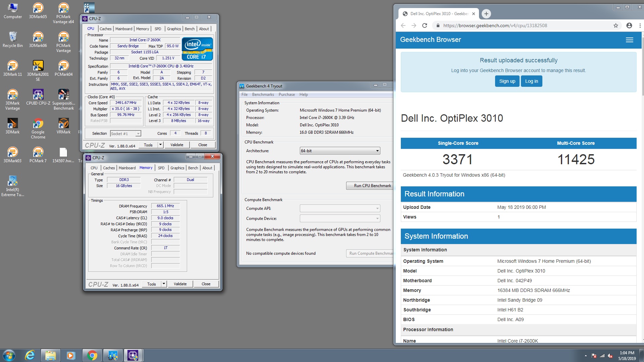Open the volume tray icon
This screenshot has height=362, width=644.
[610, 356]
